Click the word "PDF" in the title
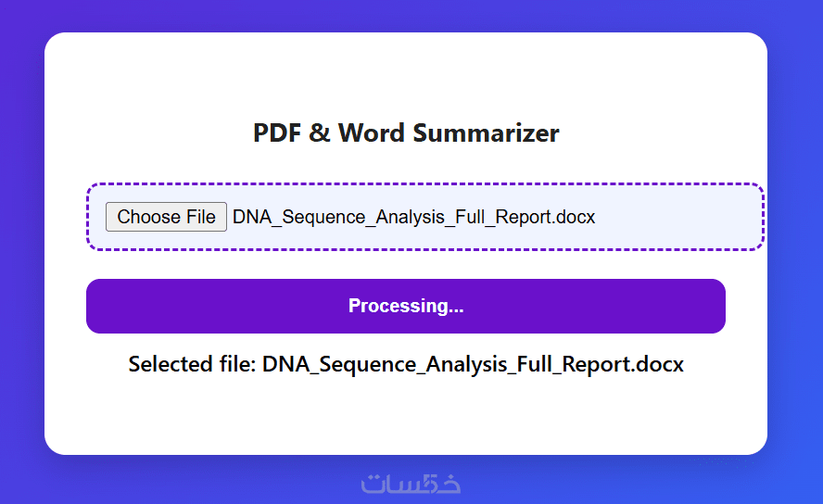The height and width of the screenshot is (504, 823). [277, 133]
